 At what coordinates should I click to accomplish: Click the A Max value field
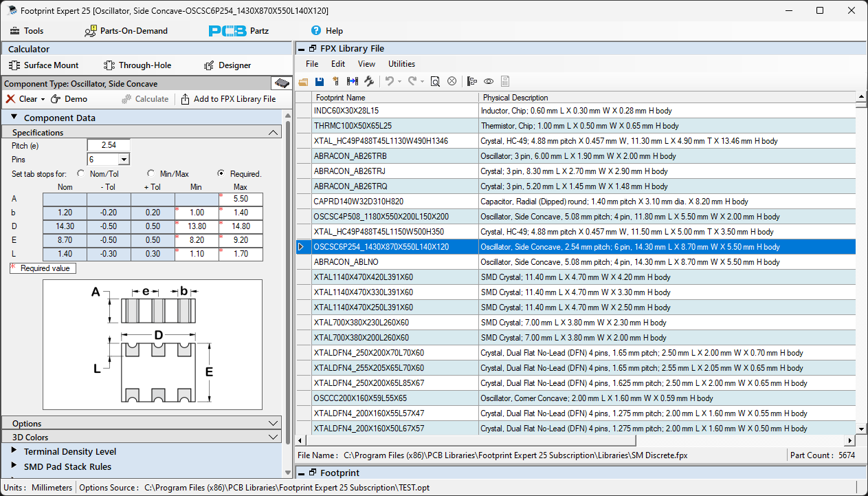[241, 199]
